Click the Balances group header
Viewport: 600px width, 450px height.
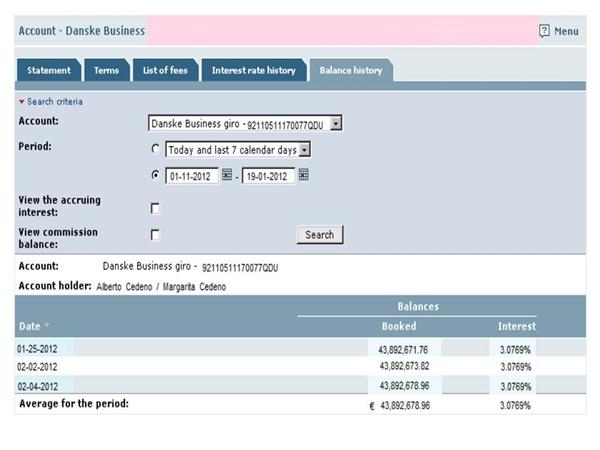tap(418, 306)
